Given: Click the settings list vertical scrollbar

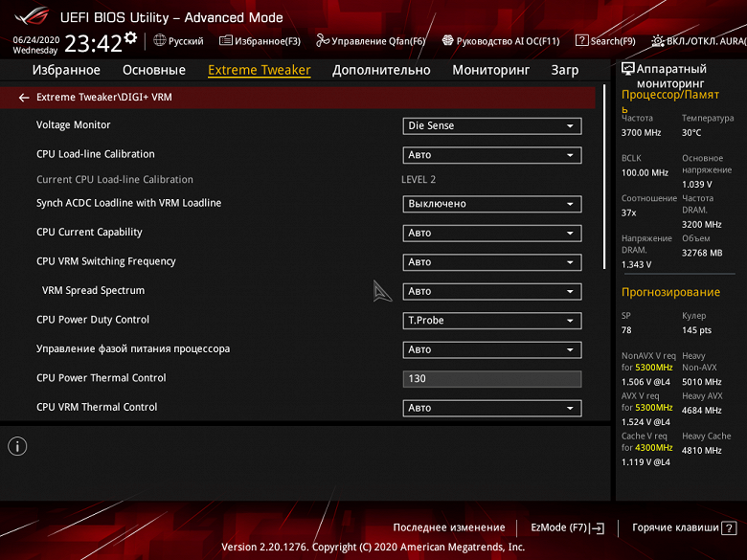Looking at the screenshot, I should (x=604, y=177).
